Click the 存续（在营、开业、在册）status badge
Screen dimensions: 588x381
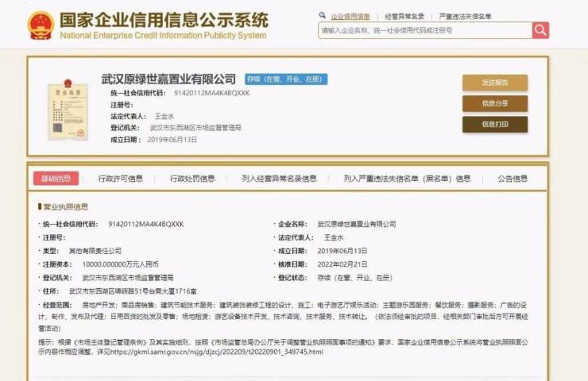[x=286, y=79]
